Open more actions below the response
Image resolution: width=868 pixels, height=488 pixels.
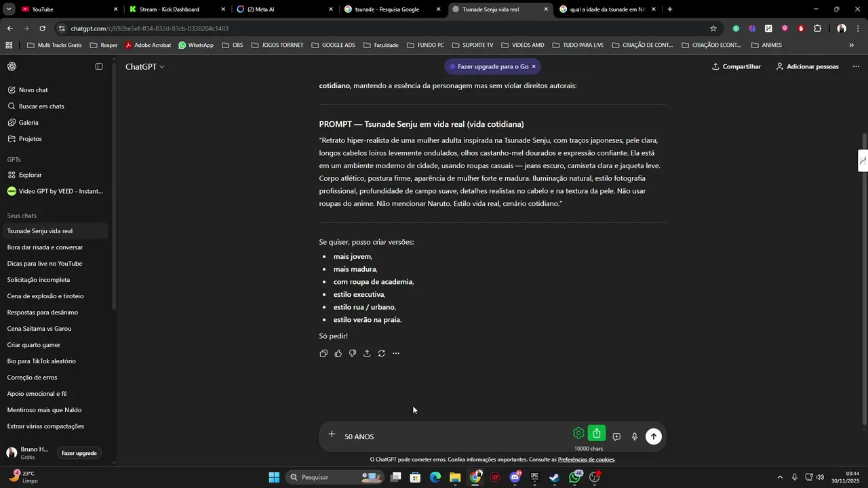click(396, 354)
